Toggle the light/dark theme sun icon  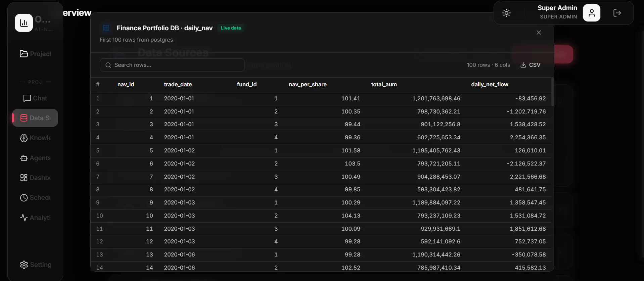tap(506, 13)
